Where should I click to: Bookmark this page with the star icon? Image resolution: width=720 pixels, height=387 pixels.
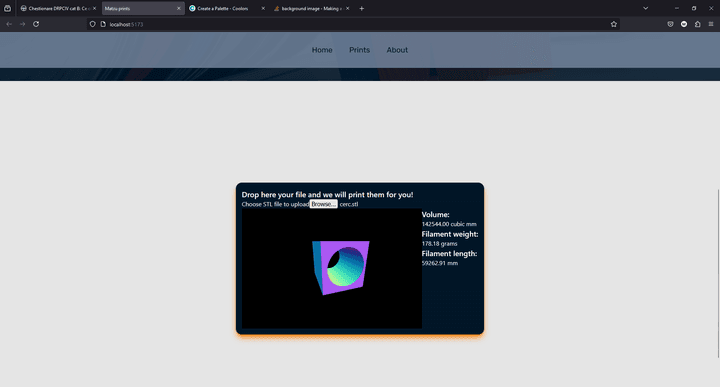[x=613, y=24]
